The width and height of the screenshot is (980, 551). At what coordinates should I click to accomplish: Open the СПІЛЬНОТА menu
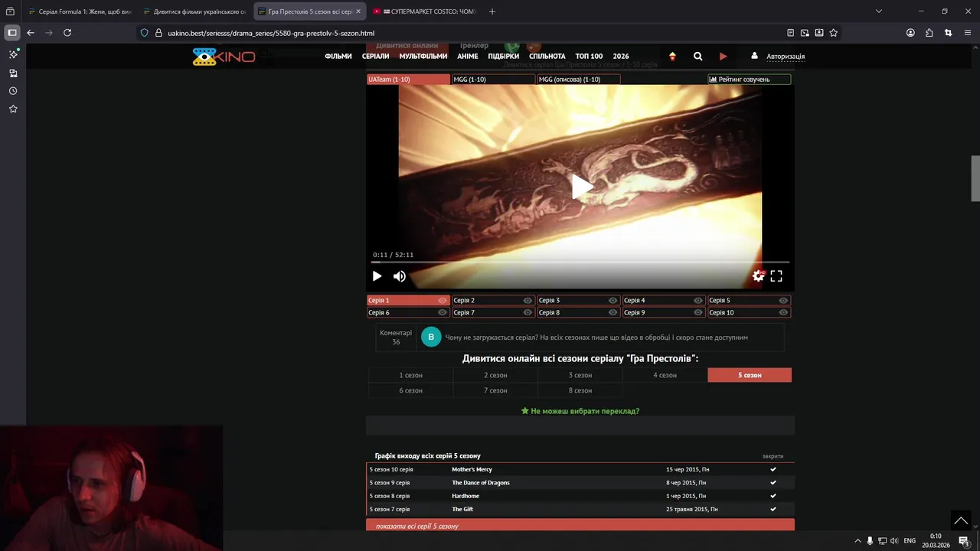click(547, 56)
